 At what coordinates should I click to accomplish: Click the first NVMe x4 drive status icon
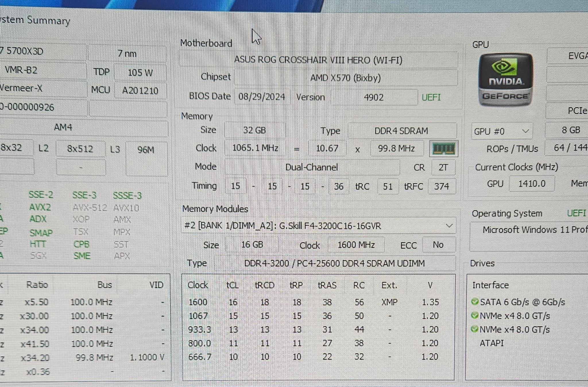click(x=475, y=316)
